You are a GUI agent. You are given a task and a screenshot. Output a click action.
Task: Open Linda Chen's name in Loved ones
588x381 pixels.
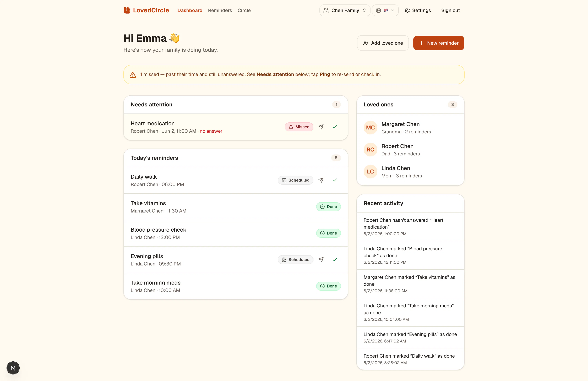(396, 168)
